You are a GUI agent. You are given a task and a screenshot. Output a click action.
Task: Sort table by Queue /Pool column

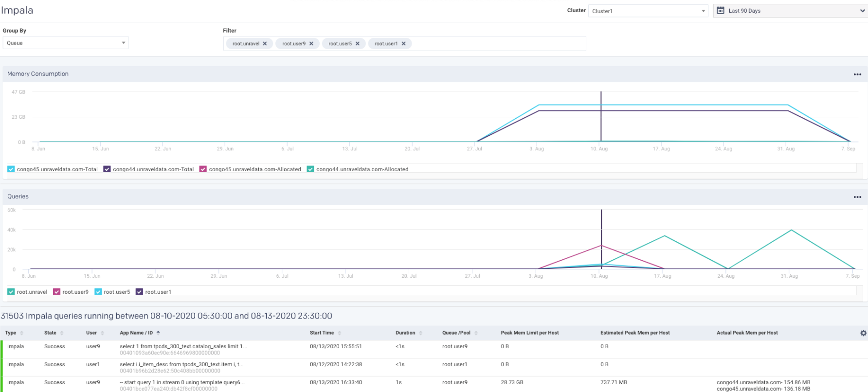tap(476, 333)
